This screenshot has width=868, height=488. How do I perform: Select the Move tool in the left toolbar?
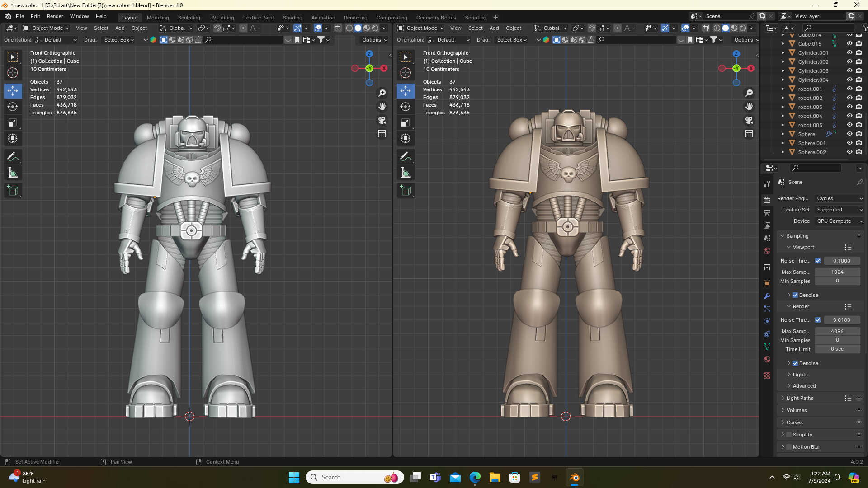pyautogui.click(x=13, y=90)
